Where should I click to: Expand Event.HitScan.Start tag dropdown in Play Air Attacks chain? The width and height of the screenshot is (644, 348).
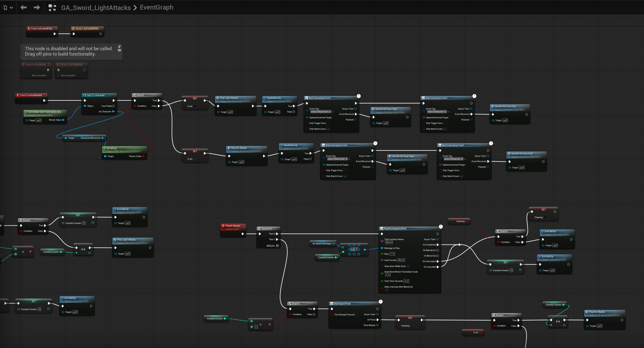click(x=349, y=159)
